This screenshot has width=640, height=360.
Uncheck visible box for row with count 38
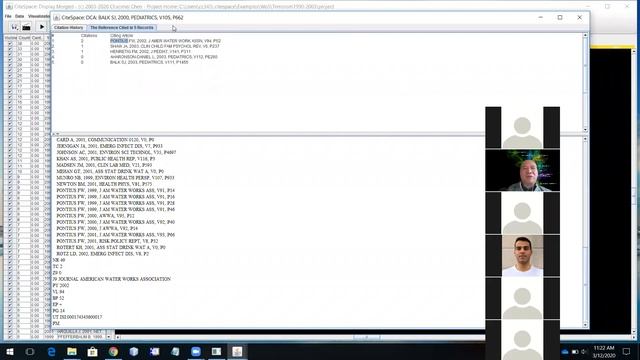pos(10,43)
